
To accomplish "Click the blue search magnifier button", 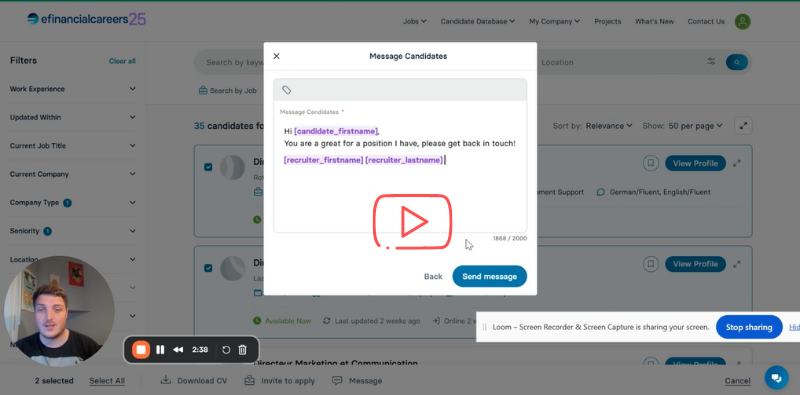I will [737, 62].
